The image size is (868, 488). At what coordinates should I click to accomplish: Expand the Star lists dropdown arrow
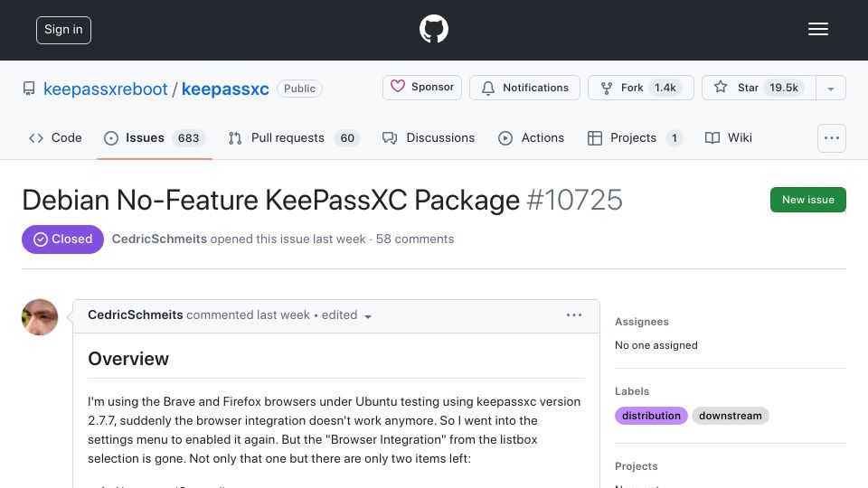[830, 89]
